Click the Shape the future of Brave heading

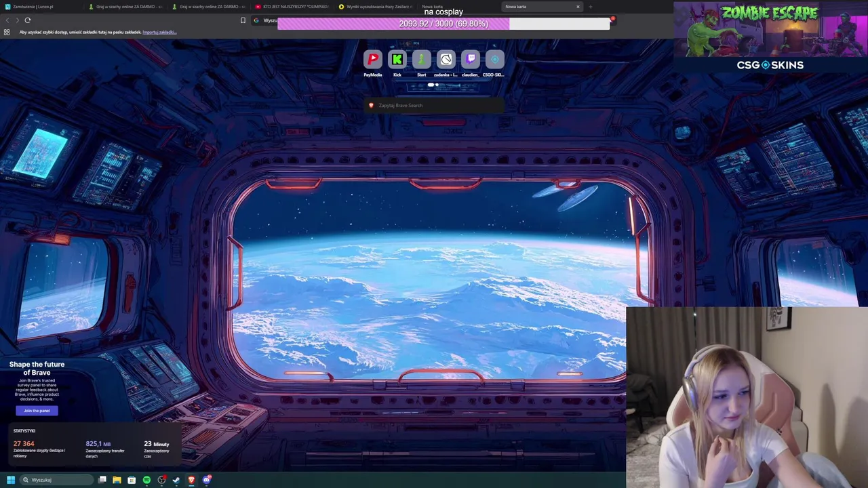click(37, 368)
